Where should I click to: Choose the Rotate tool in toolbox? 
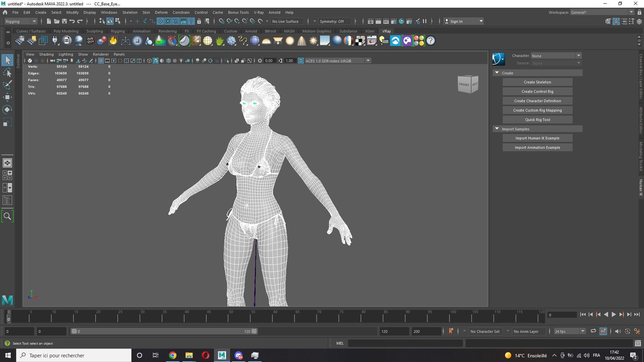7,109
